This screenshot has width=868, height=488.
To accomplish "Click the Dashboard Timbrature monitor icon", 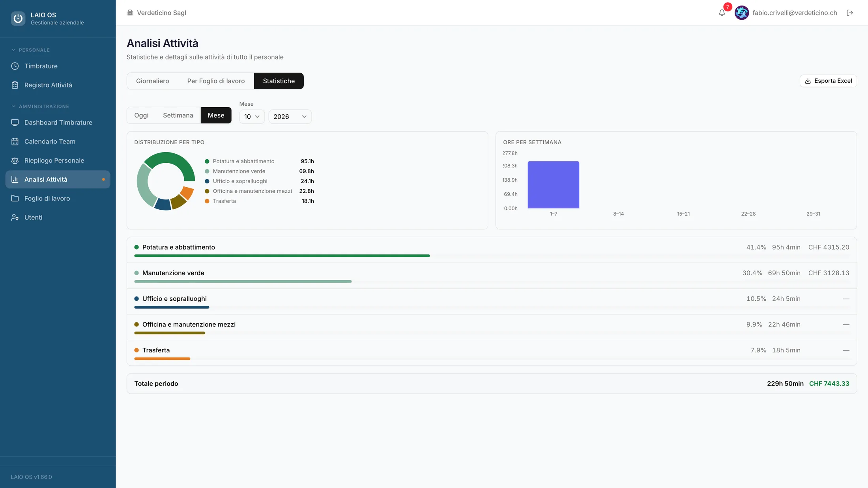I will coord(15,123).
